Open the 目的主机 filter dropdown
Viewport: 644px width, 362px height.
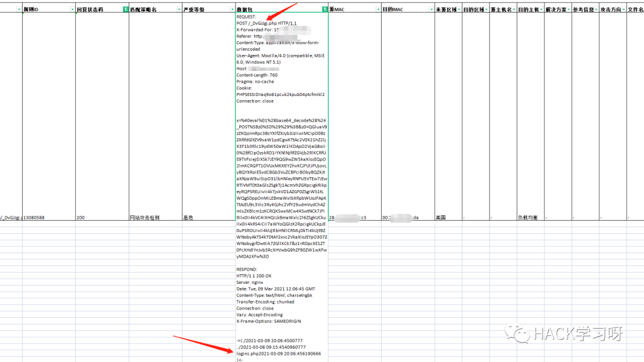click(x=541, y=10)
